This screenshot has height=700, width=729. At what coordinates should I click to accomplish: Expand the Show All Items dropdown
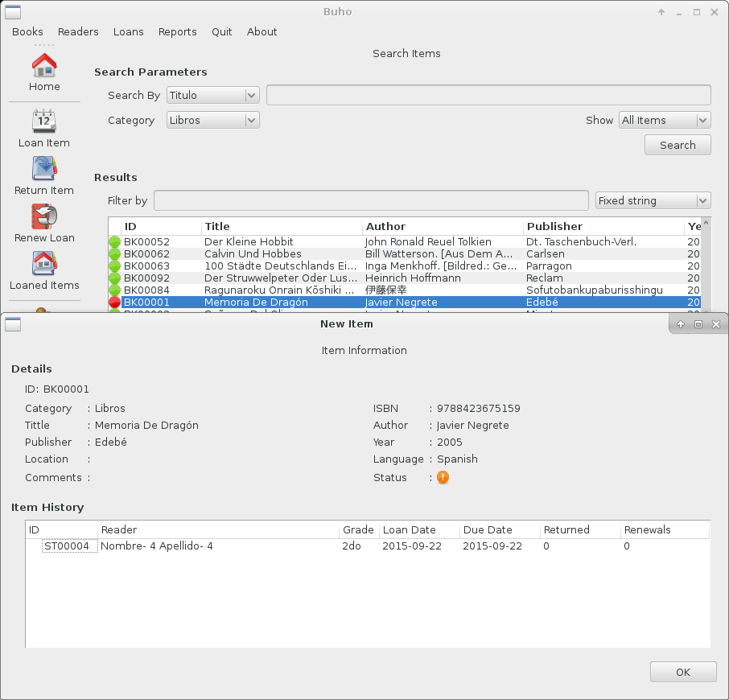[x=665, y=121]
